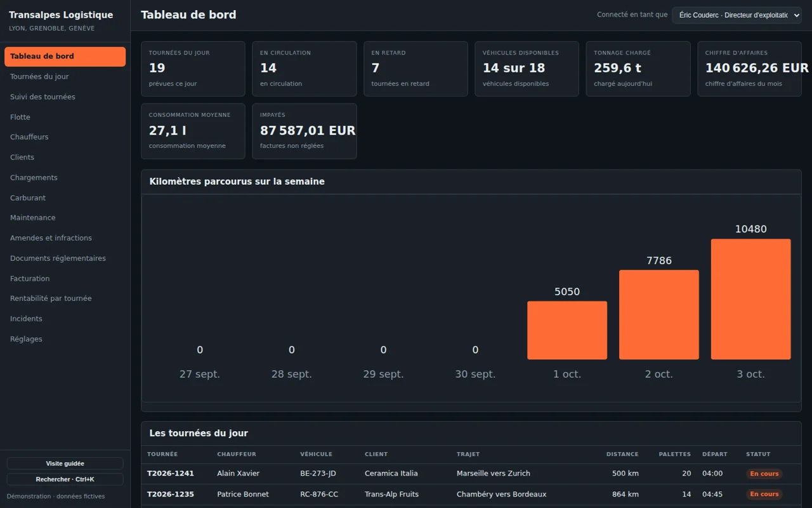Click the 3 oct. bar showing 10480

tap(751, 299)
